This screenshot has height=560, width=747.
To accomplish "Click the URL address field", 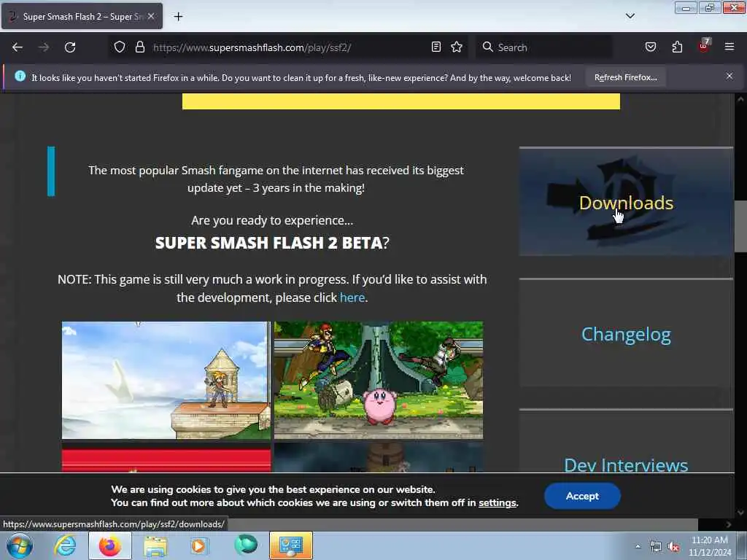I will [x=287, y=47].
